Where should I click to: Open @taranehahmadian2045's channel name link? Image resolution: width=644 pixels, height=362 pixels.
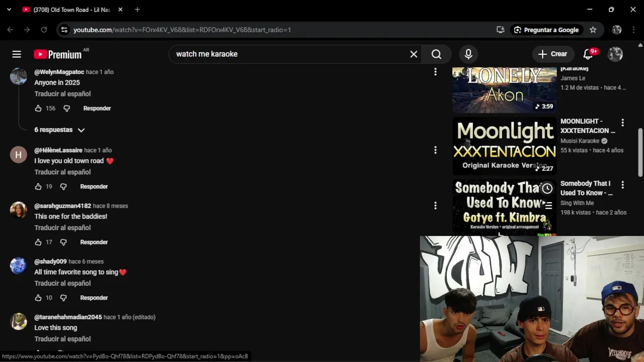point(68,317)
